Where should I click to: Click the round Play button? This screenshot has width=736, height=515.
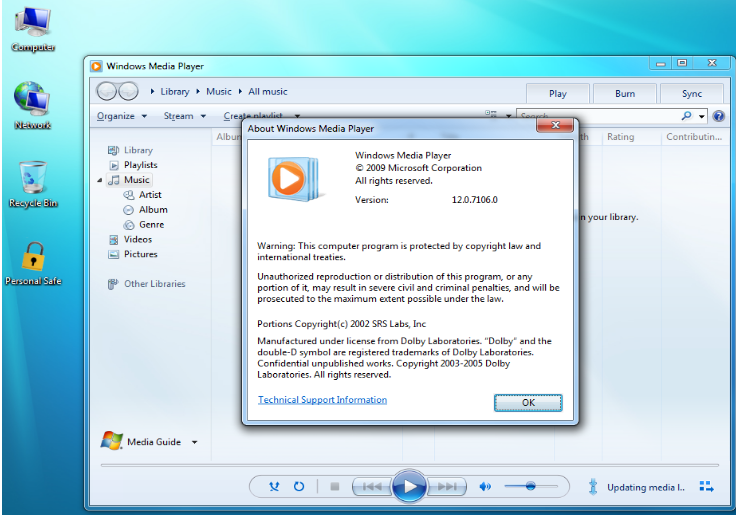pyautogui.click(x=409, y=486)
